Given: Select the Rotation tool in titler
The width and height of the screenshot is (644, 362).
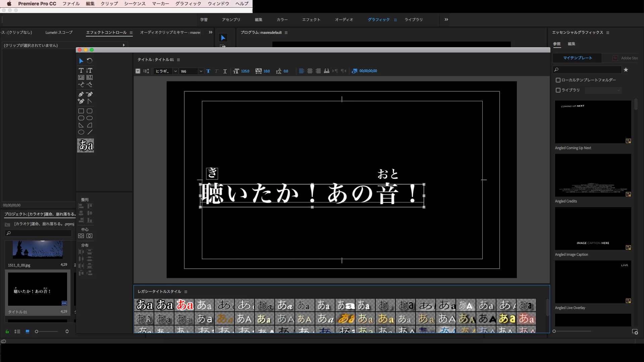Looking at the screenshot, I should (x=90, y=61).
